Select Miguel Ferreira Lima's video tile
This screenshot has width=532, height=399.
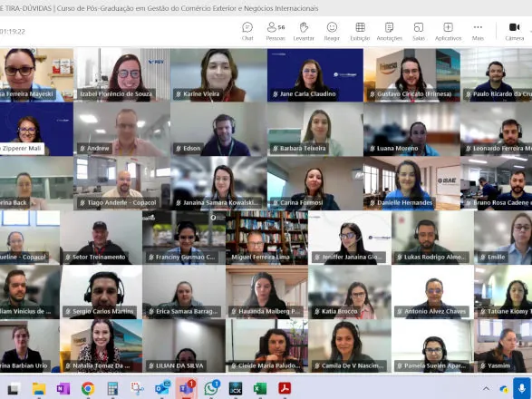pyautogui.click(x=266, y=238)
